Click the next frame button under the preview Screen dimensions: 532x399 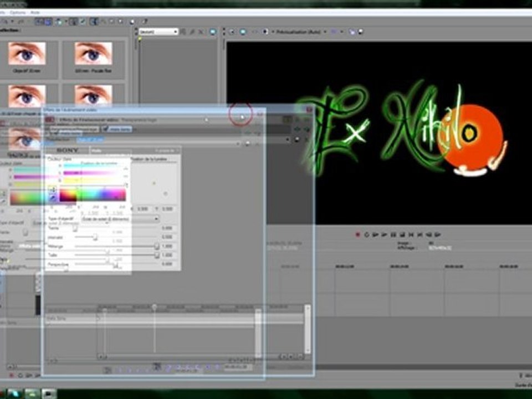tap(437, 234)
